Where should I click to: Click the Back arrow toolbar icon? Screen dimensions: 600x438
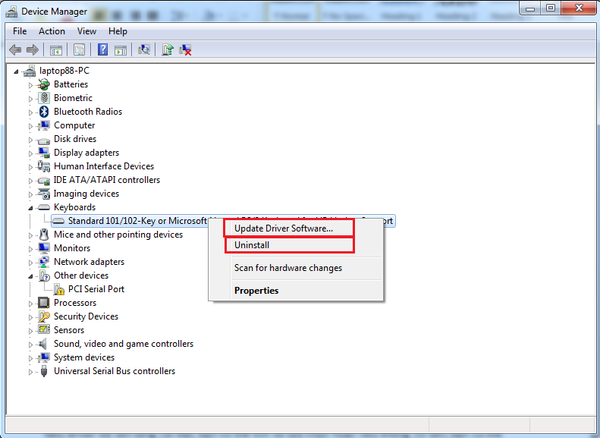tap(15, 50)
